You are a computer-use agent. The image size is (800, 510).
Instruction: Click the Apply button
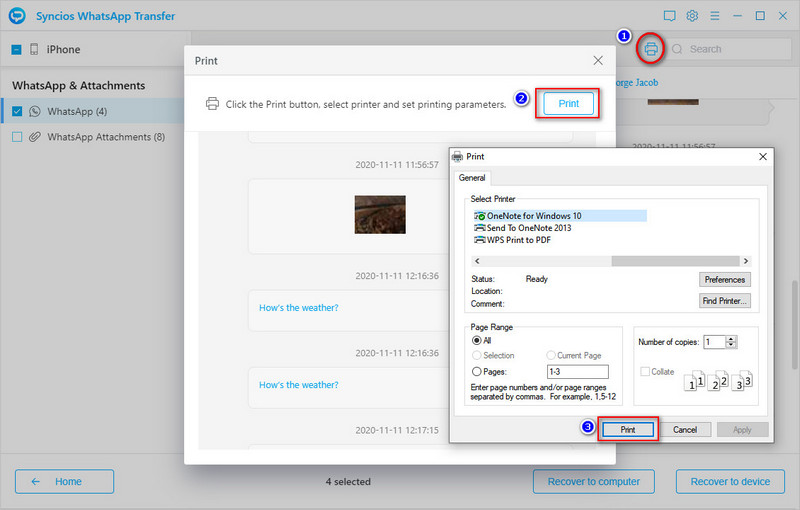pyautogui.click(x=742, y=429)
